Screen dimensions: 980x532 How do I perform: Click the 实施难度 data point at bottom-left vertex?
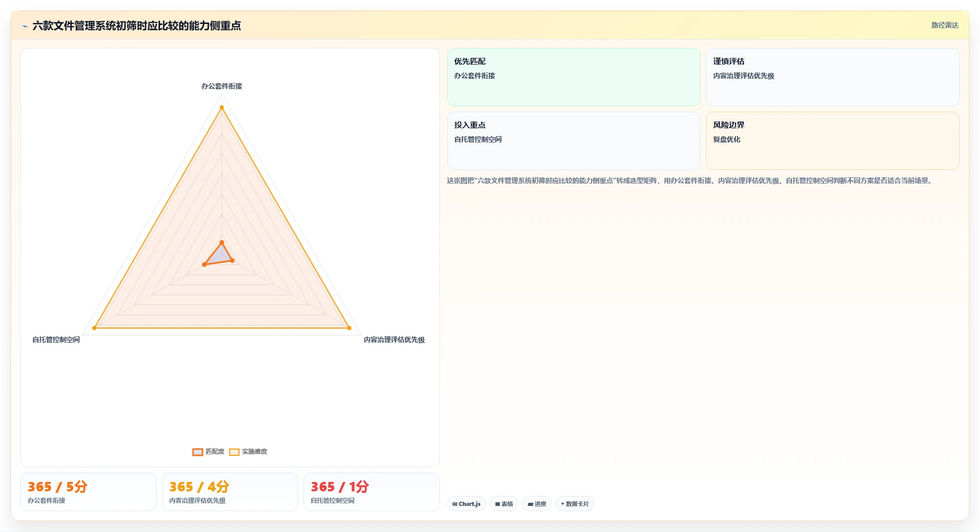tap(94, 328)
